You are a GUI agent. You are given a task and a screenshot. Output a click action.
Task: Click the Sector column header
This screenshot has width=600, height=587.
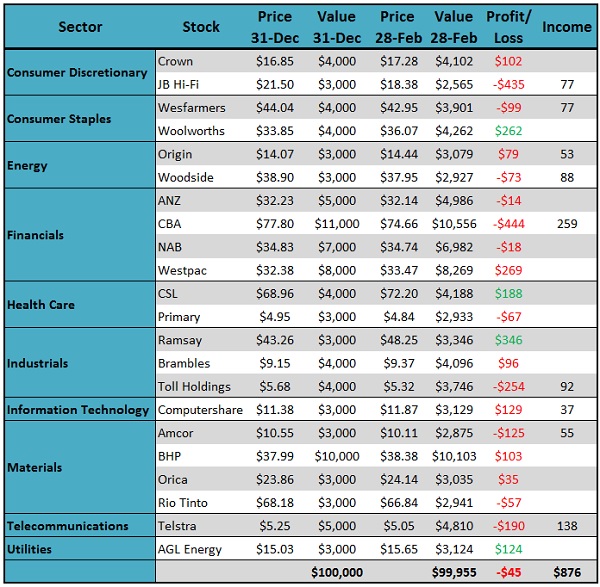[80, 26]
